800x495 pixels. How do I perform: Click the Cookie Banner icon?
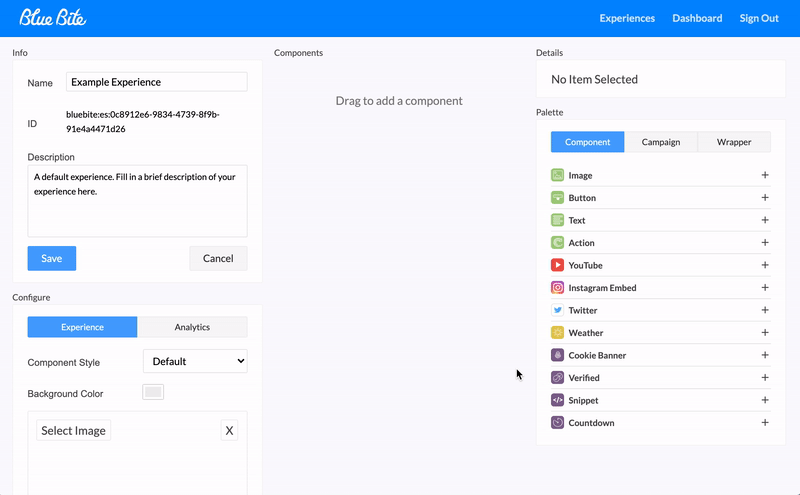click(x=557, y=355)
